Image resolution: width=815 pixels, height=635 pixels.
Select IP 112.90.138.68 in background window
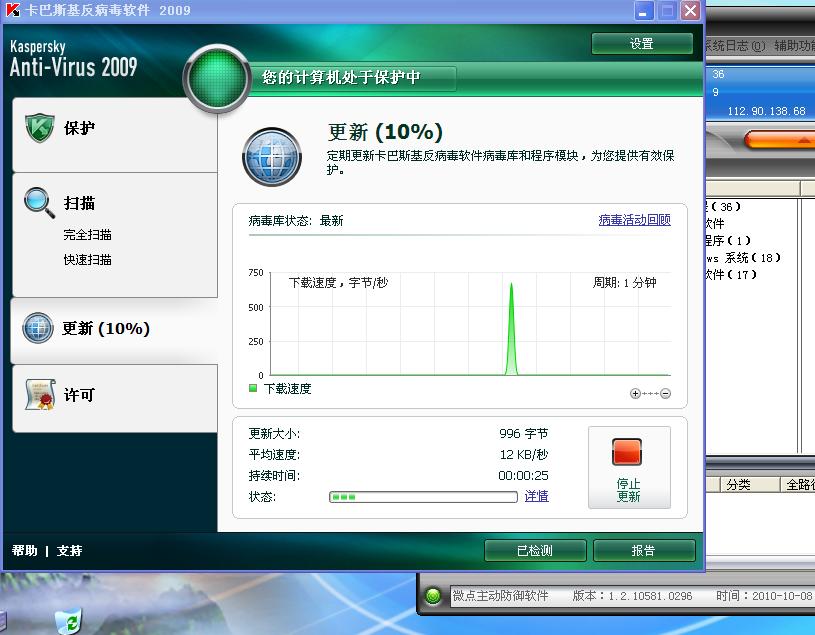pyautogui.click(x=766, y=111)
